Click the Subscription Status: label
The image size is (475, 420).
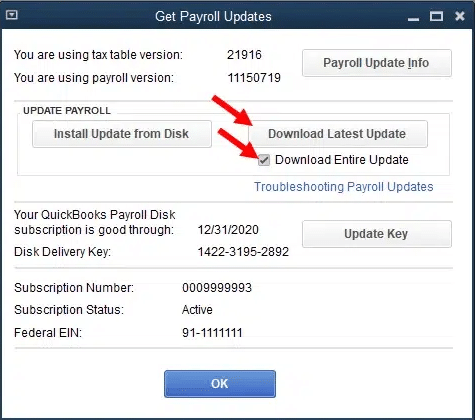point(69,310)
